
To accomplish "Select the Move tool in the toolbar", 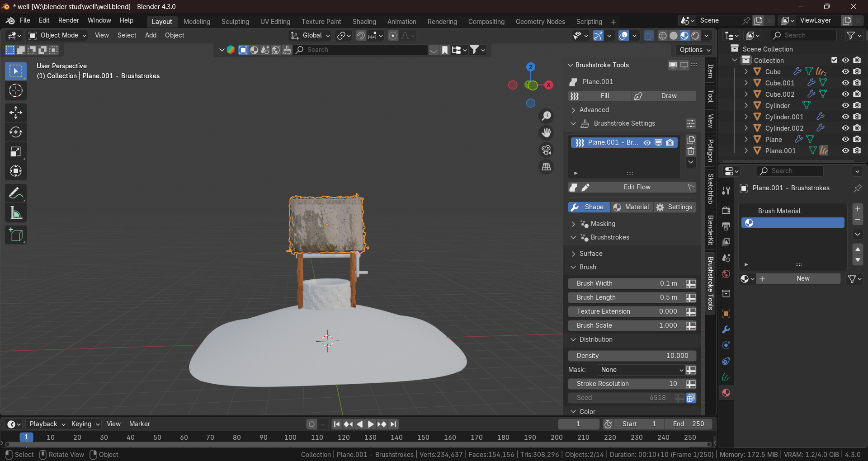I will click(16, 113).
